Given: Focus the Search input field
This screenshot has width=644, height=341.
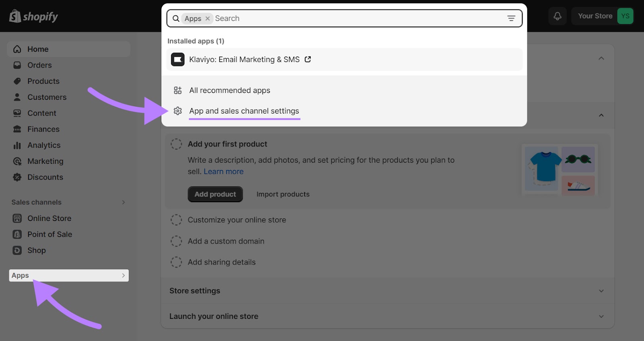Looking at the screenshot, I should (358, 19).
